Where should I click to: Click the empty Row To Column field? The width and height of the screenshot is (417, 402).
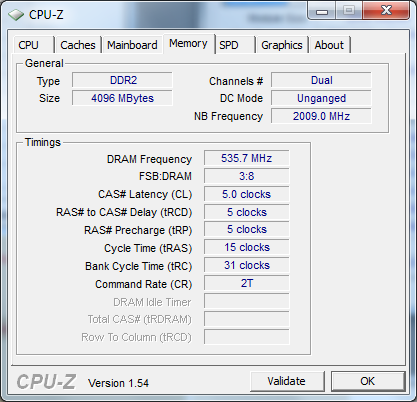247,337
